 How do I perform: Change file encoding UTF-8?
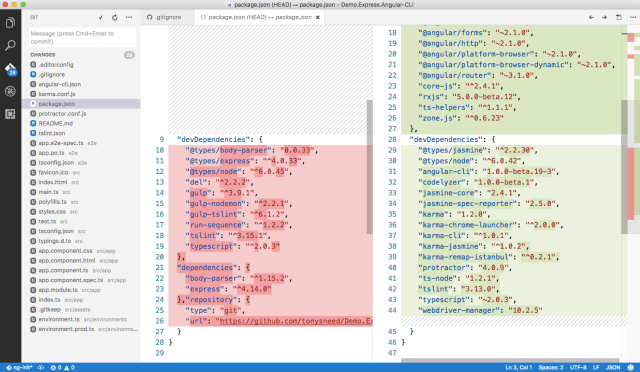coord(578,368)
